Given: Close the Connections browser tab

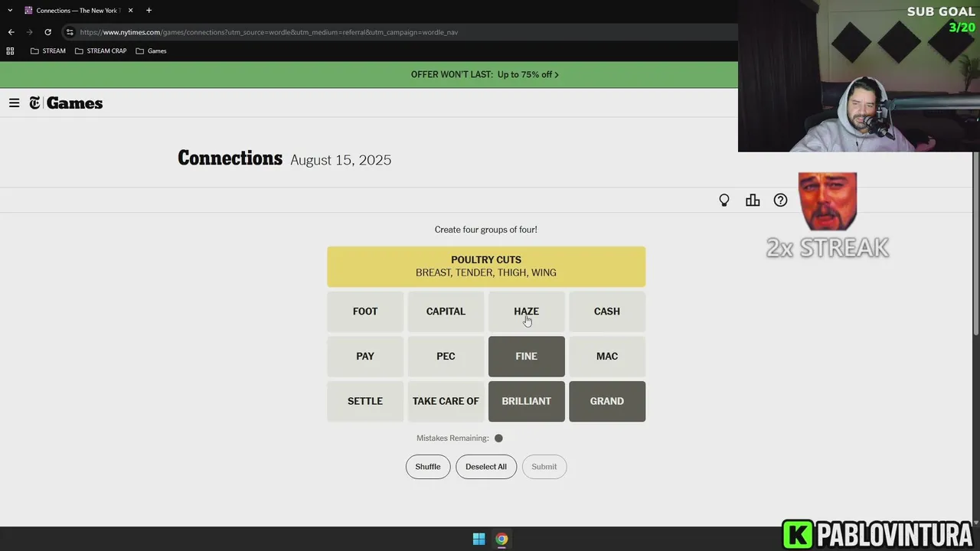Looking at the screenshot, I should (131, 11).
